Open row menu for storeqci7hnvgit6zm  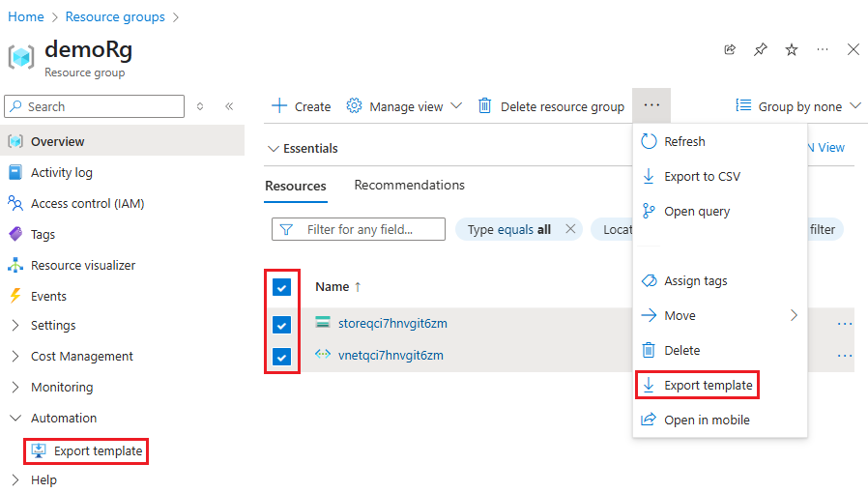[844, 324]
